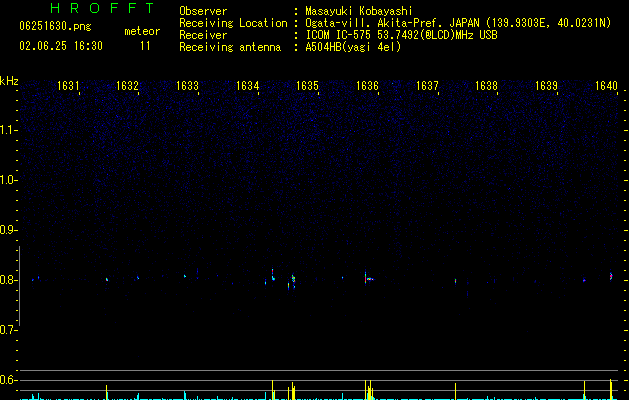Screen dimensions: 629x400
Task: Click the 1633 time marker
Action: click(x=187, y=85)
